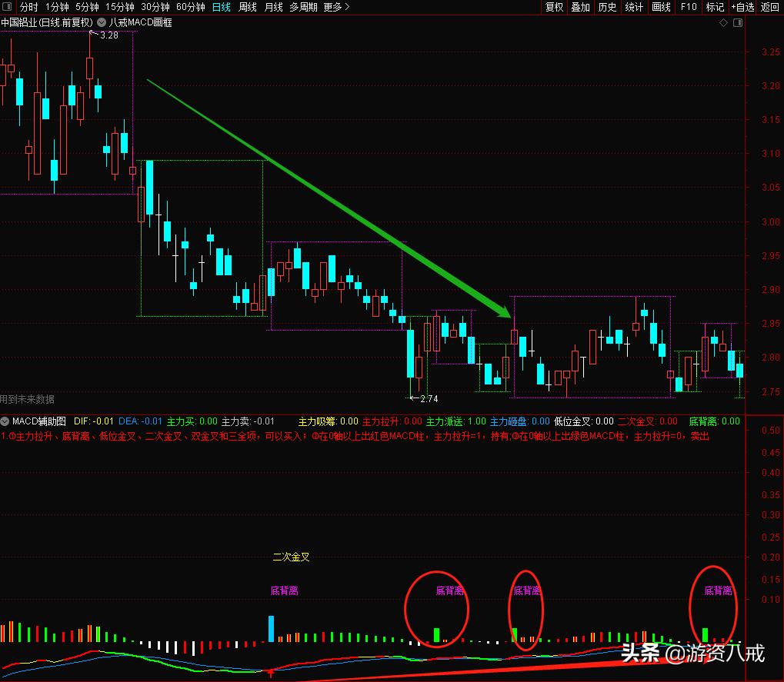This screenshot has height=682, width=784.
Task: Click the 主力卖: -0.01 readout
Action: click(248, 421)
